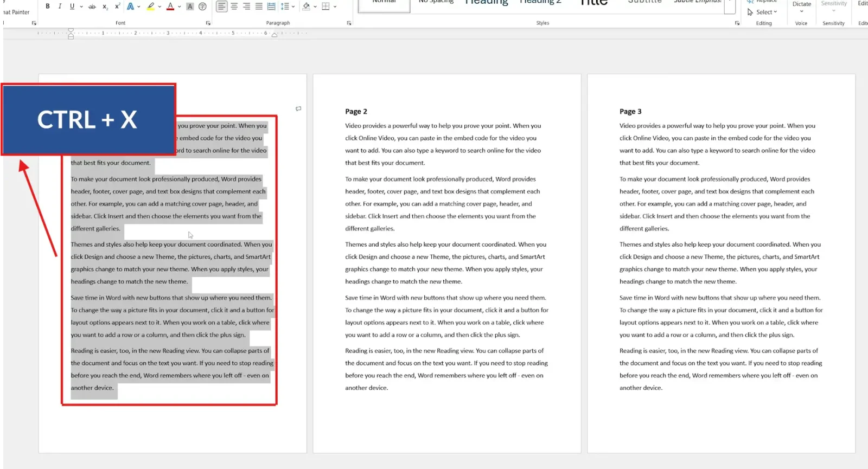
Task: Click the "Page 2" heading text
Action: click(x=356, y=111)
